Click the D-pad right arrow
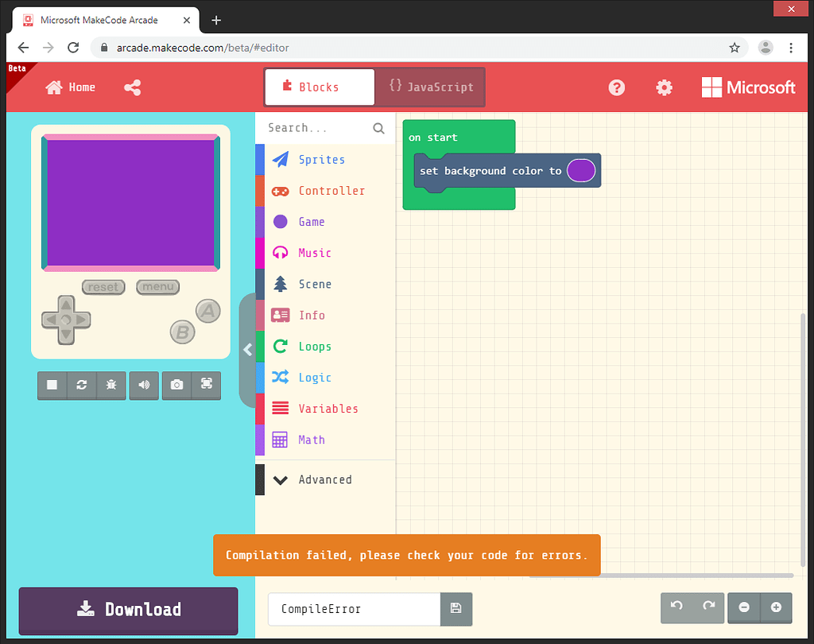This screenshot has height=644, width=814. [82, 320]
